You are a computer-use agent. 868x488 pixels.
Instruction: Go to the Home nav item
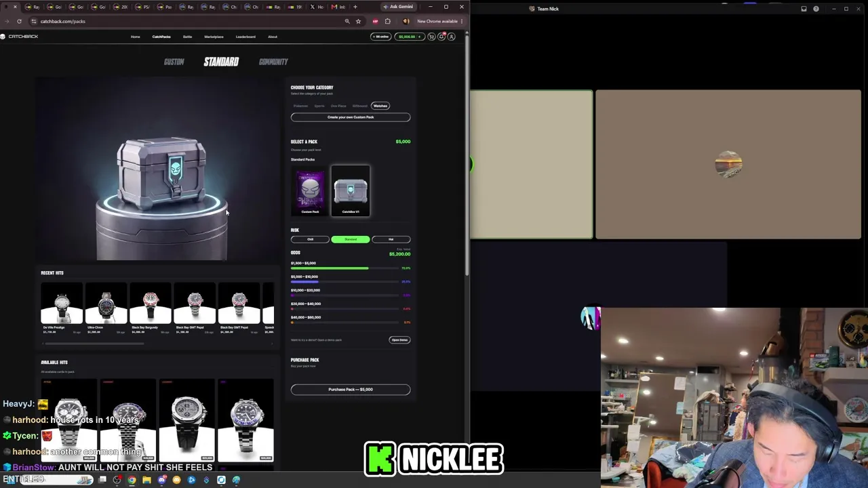click(x=136, y=37)
